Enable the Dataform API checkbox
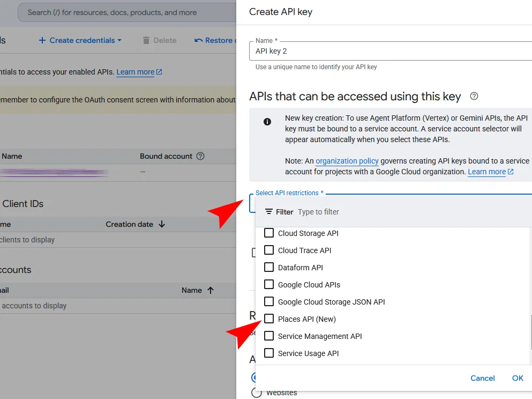Screen dimensions: 532x399 coord(269,267)
